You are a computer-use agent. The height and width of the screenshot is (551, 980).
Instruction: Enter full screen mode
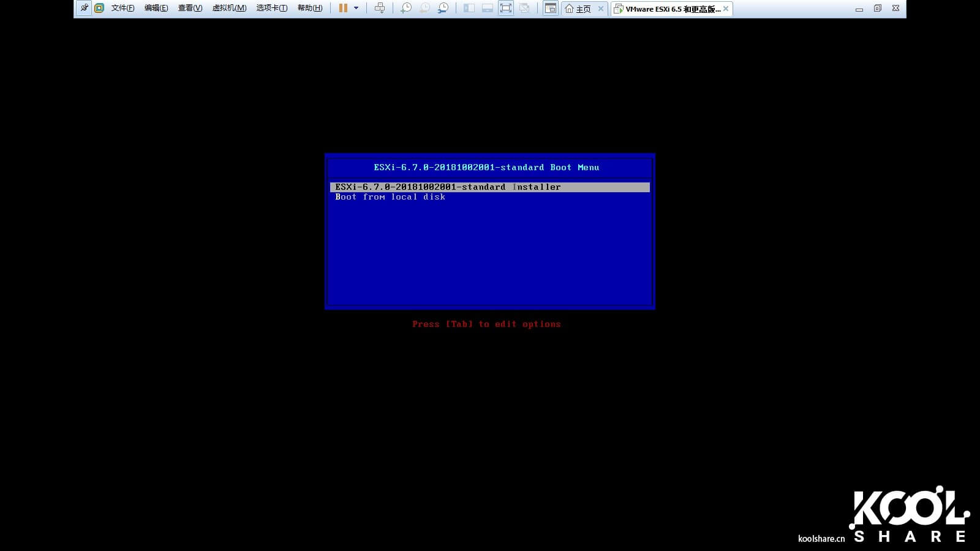tap(506, 8)
